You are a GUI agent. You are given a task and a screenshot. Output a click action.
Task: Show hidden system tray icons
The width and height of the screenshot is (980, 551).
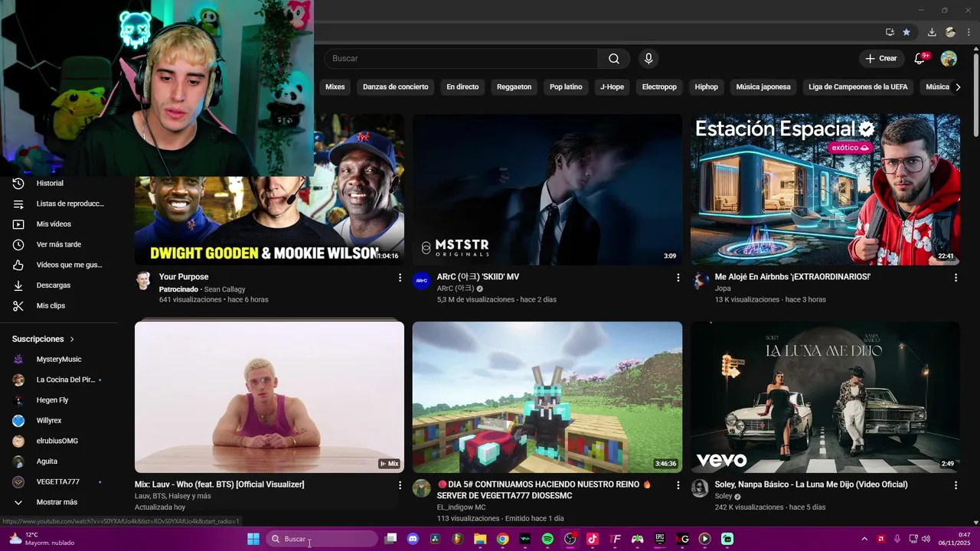click(864, 540)
